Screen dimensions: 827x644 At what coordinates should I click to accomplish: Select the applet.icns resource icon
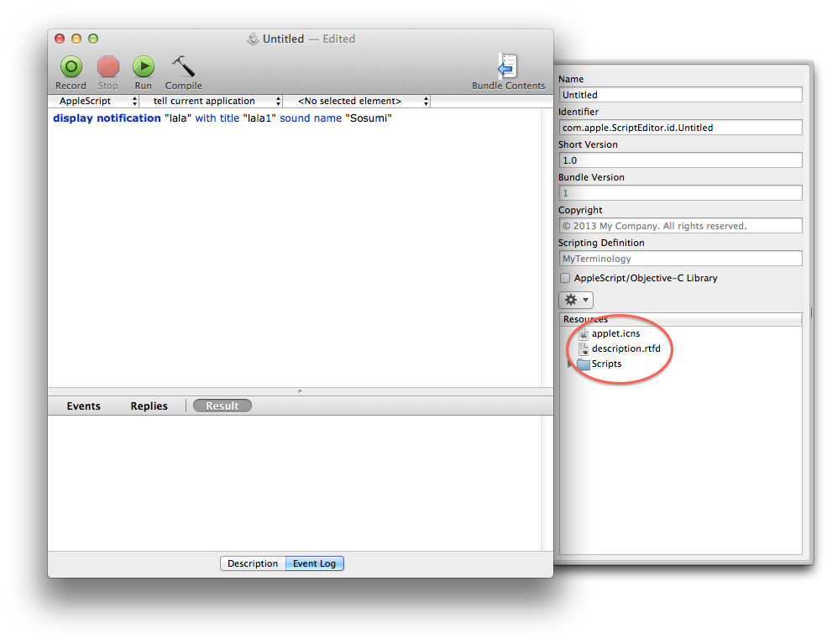point(585,333)
